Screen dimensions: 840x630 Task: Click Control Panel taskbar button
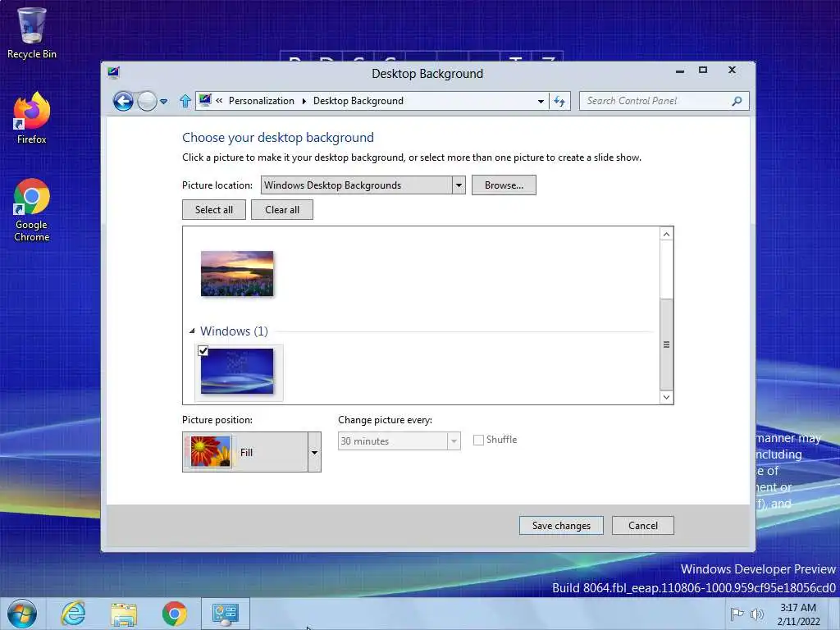point(226,614)
